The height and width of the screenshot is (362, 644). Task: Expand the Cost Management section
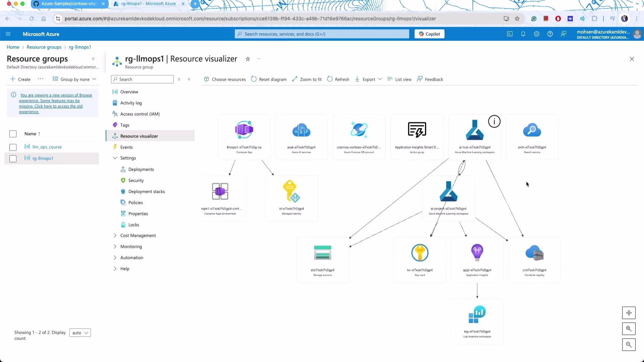pyautogui.click(x=138, y=236)
